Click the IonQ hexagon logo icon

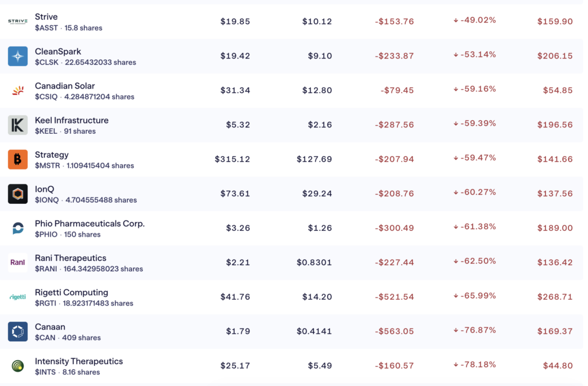tap(18, 194)
